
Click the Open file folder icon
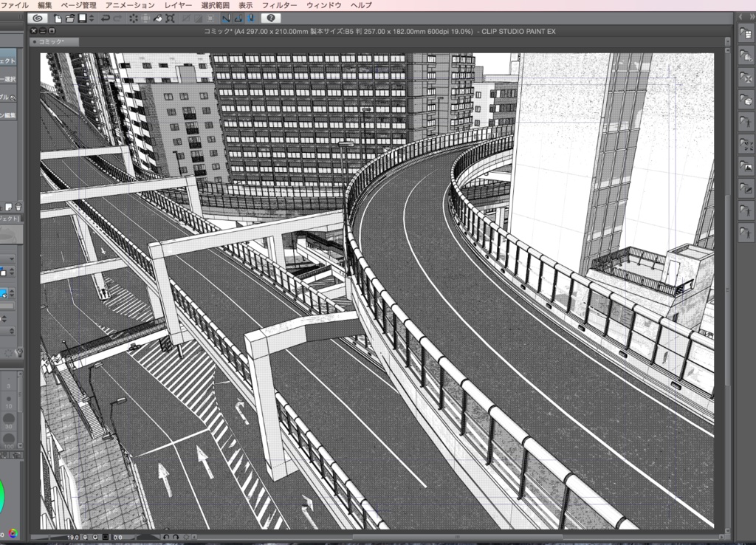(70, 18)
